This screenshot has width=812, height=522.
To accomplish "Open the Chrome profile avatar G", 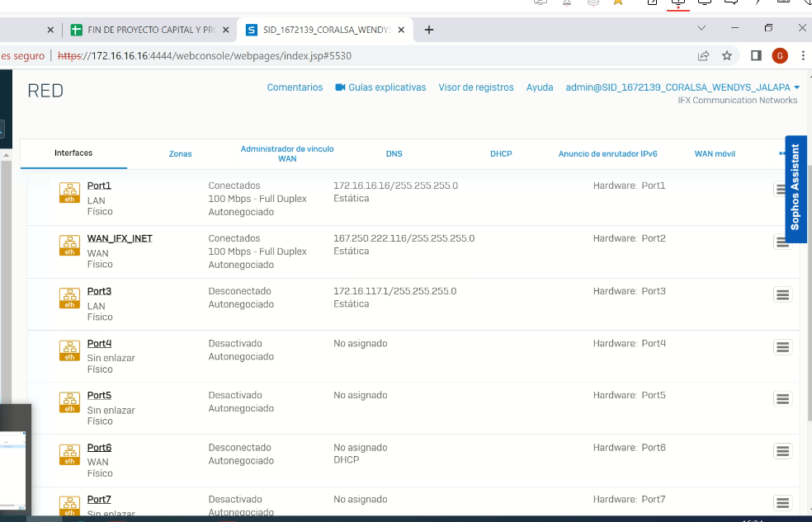I will [x=780, y=56].
